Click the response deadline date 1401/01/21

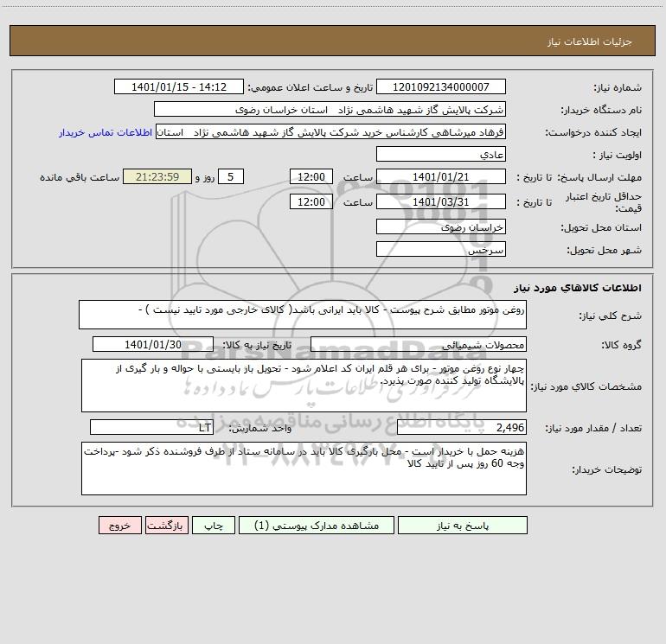(441, 176)
